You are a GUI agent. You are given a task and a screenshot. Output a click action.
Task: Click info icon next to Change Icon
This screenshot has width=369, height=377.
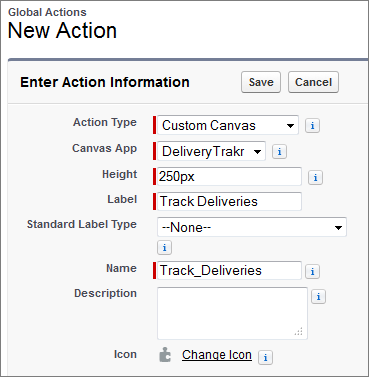(x=265, y=358)
